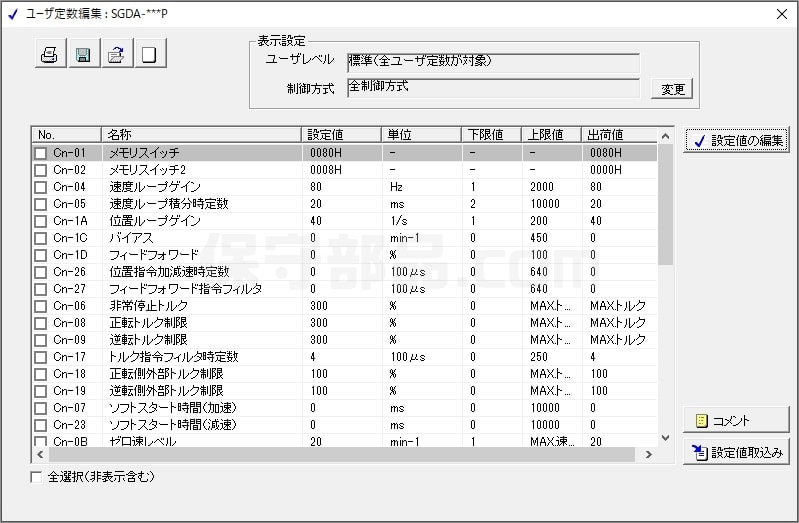Click the horizontal scrollbar right arrow
This screenshot has height=523, width=799.
pyautogui.click(x=648, y=455)
